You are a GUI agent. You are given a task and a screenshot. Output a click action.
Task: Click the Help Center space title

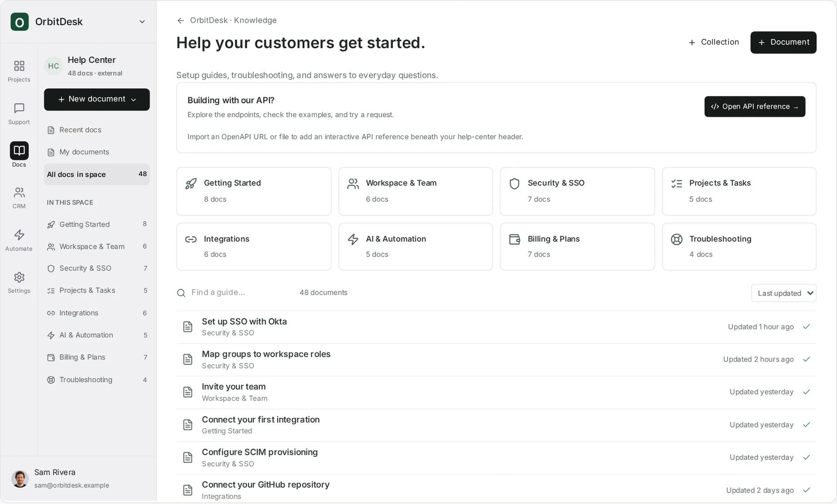[x=92, y=60]
